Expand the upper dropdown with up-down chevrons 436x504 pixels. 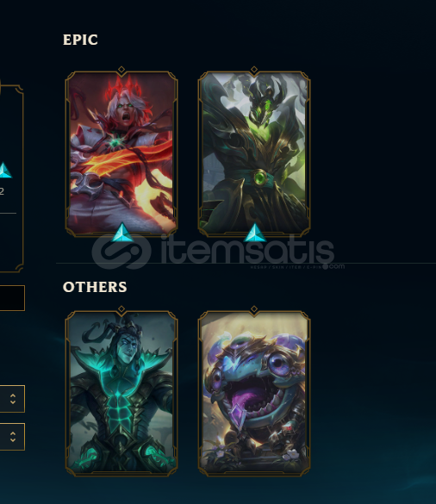click(12, 399)
